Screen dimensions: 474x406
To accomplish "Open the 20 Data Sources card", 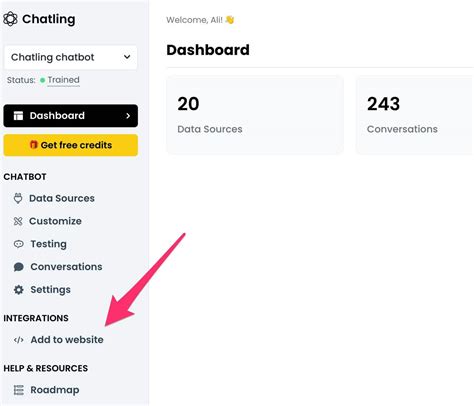I will pyautogui.click(x=255, y=115).
